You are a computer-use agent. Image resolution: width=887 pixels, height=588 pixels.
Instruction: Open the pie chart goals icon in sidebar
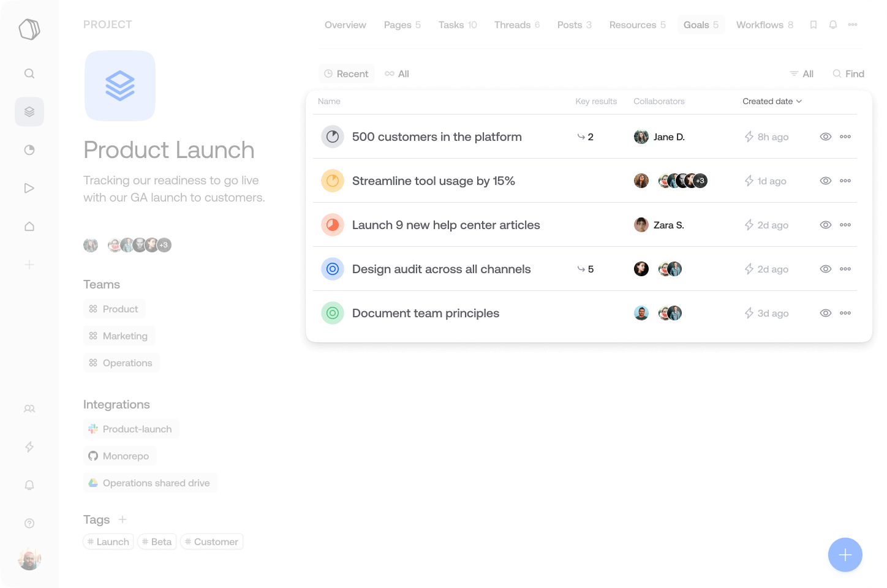(29, 150)
